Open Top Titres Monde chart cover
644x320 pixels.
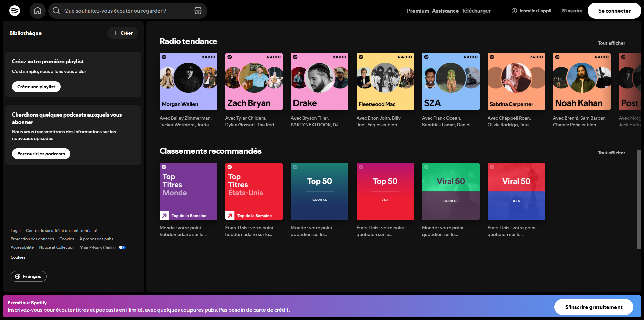(x=189, y=191)
